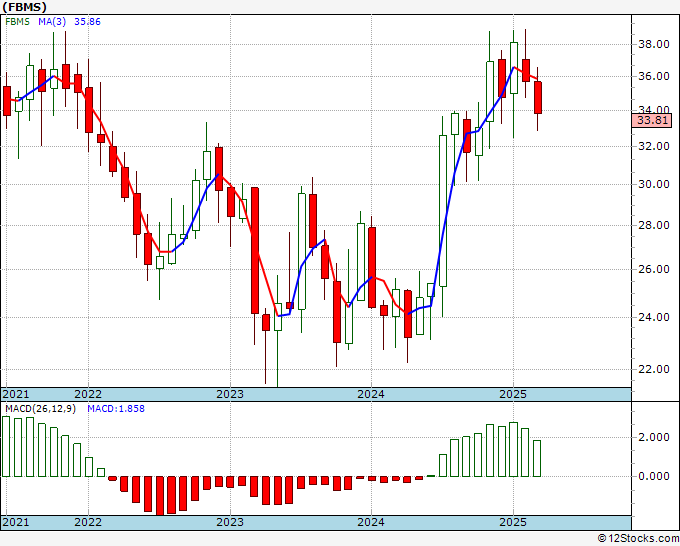Click the 2023 label on MACD axis
Image resolution: width=680 pixels, height=546 pixels.
(230, 522)
